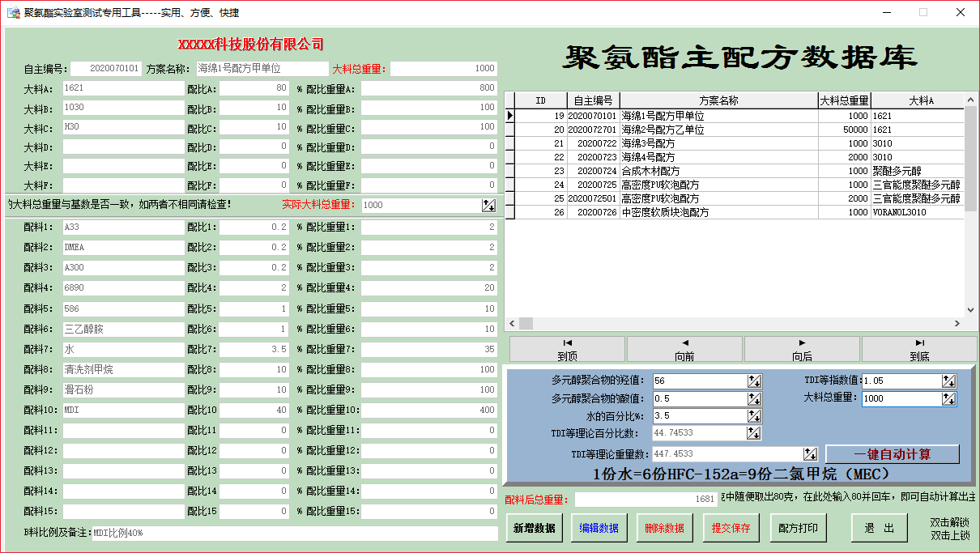Sort table by ID column header
This screenshot has height=553, width=980.
click(541, 100)
